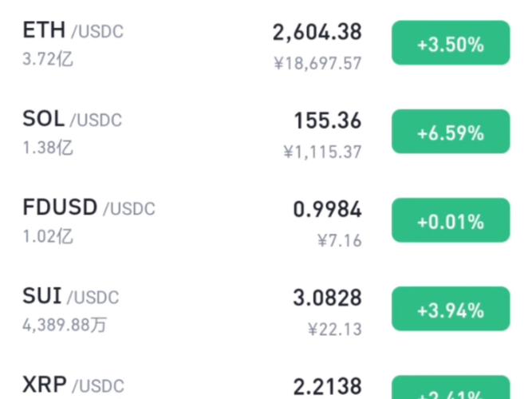Tap the FDUSD +0.01% change button
Screen dimensions: 532x399
coord(450,221)
